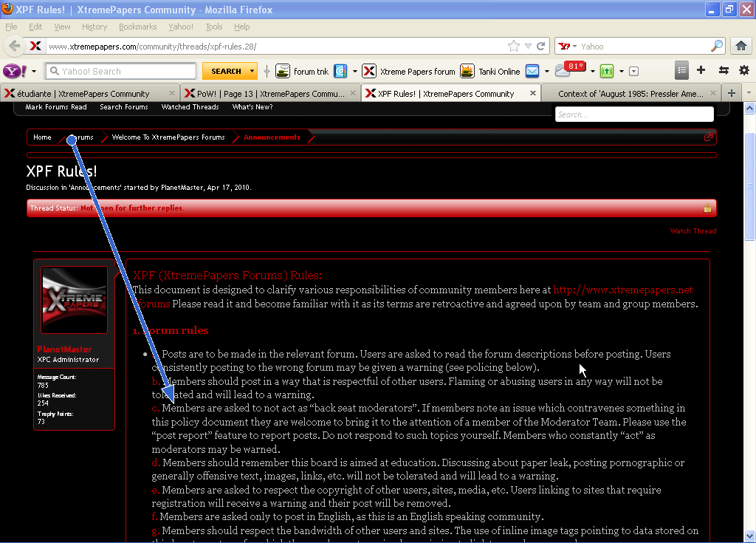The image size is (756, 543).
Task: Bookmark this page with the star icon
Action: (x=514, y=47)
